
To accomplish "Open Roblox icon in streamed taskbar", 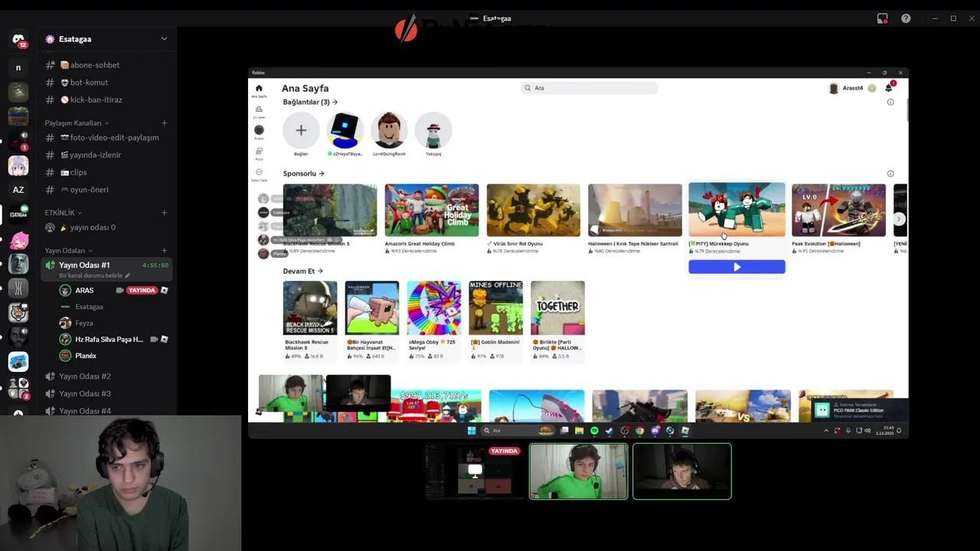I will point(685,431).
